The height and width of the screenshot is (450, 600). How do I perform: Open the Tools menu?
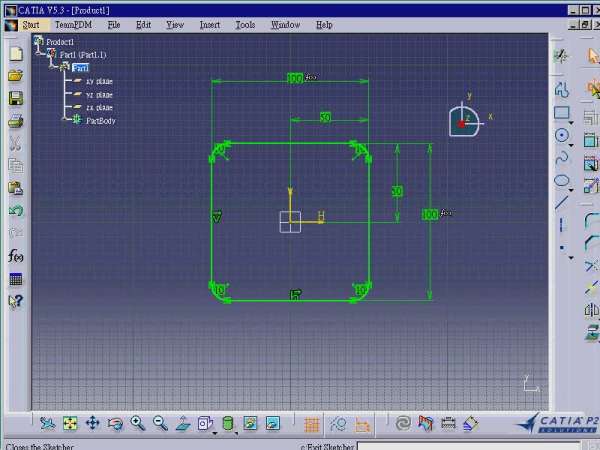245,25
